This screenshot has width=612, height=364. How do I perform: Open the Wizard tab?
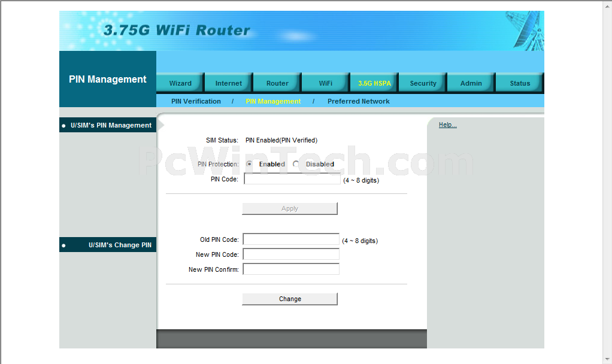[180, 83]
